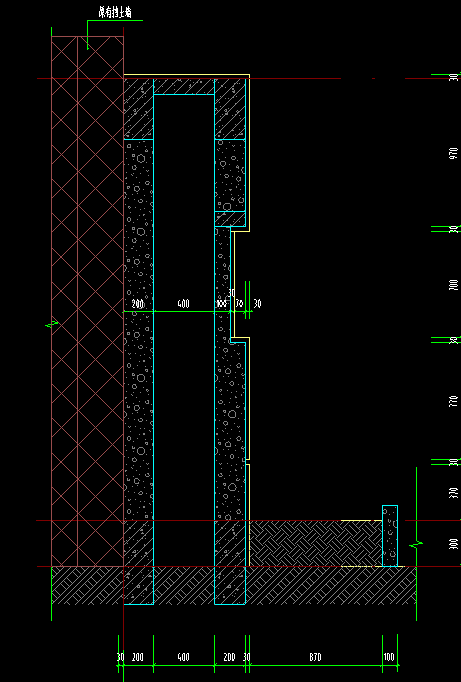The width and height of the screenshot is (461, 682).
Task: Click the 100 dimension in the middle chain
Action: point(222,304)
